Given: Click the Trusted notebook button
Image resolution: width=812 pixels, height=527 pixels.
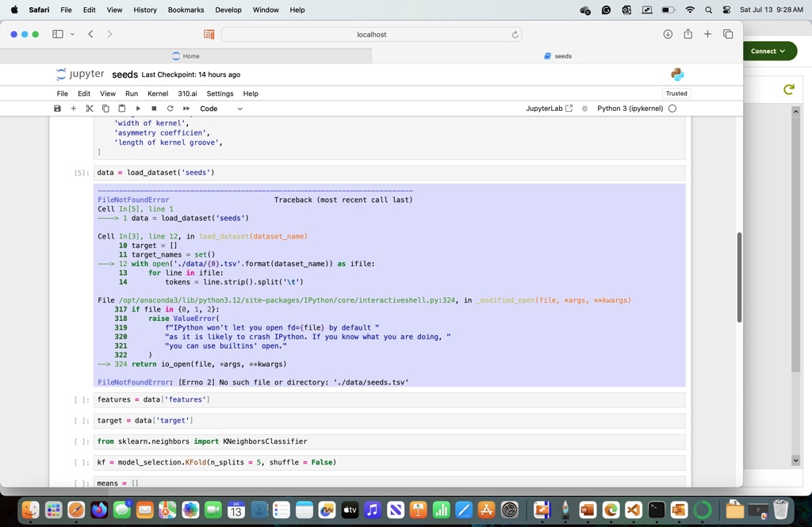Looking at the screenshot, I should 676,94.
